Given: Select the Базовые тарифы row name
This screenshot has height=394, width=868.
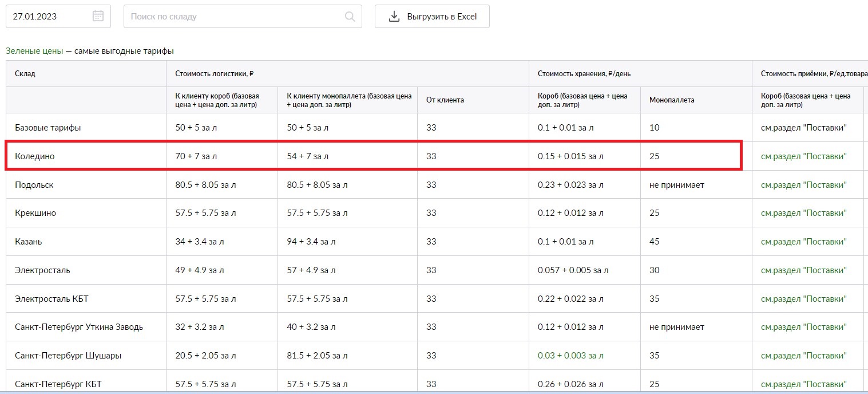Looking at the screenshot, I should tap(47, 128).
